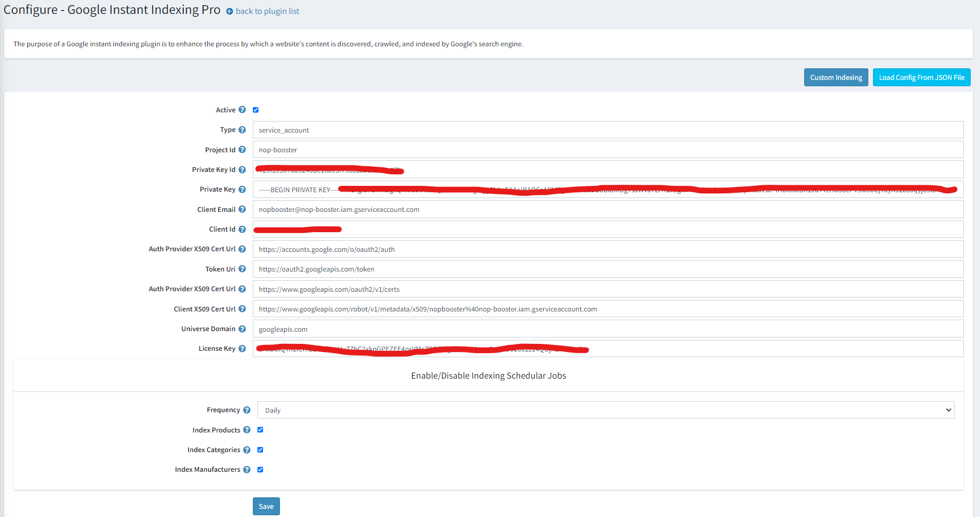Click the Enable/Disable Indexing Schedular Jobs heading
The width and height of the screenshot is (980, 517).
[488, 376]
